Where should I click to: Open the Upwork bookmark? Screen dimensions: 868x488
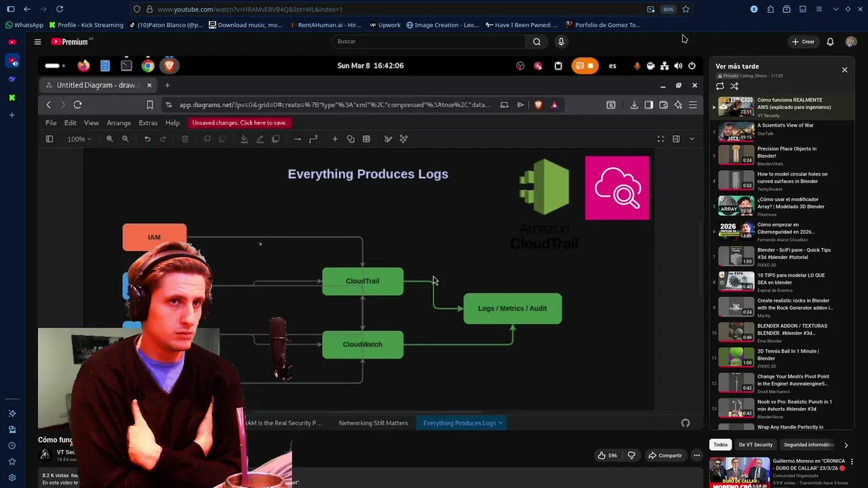pos(384,25)
